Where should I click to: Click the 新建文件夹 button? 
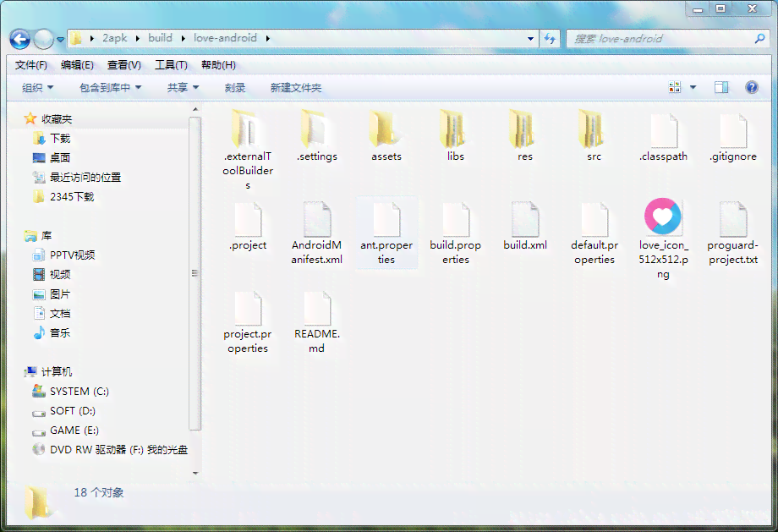[x=296, y=88]
